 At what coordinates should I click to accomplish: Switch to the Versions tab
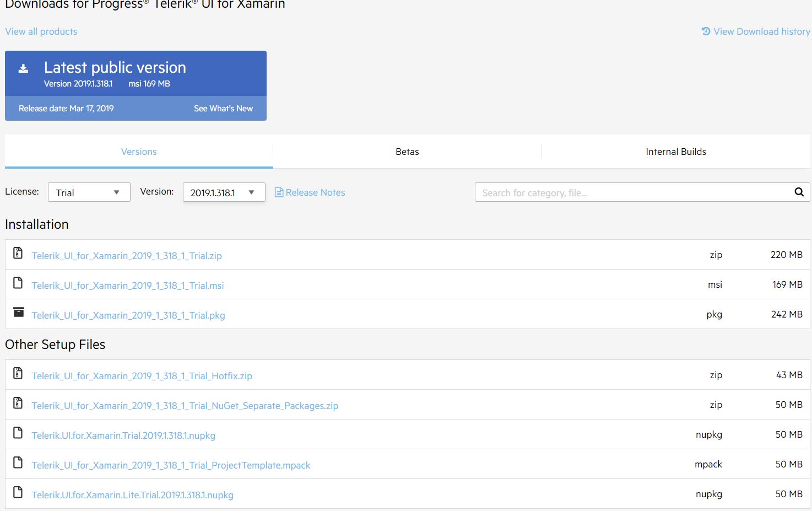(139, 152)
